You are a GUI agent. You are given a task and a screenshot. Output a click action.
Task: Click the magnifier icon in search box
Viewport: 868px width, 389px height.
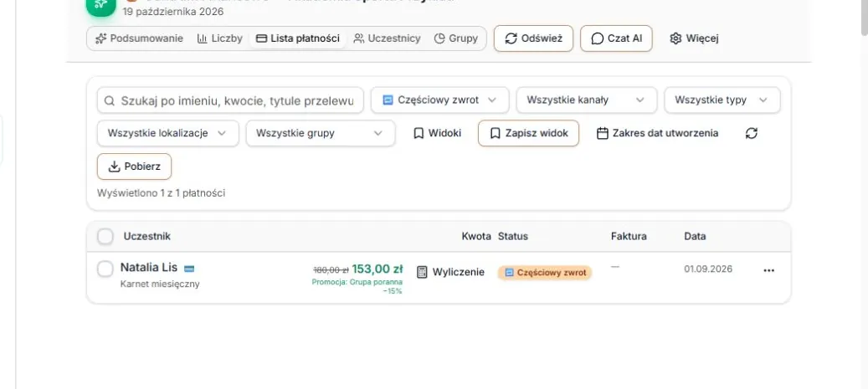110,100
